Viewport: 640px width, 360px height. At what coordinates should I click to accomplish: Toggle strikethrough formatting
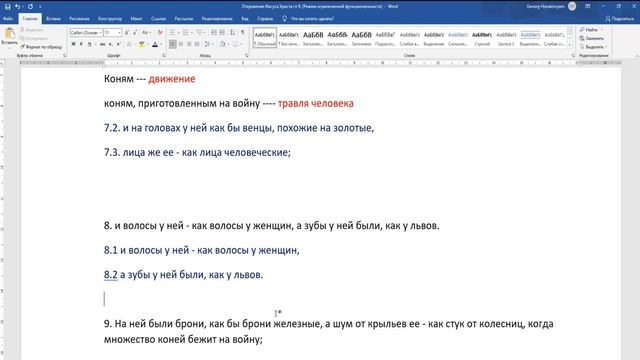[x=102, y=44]
